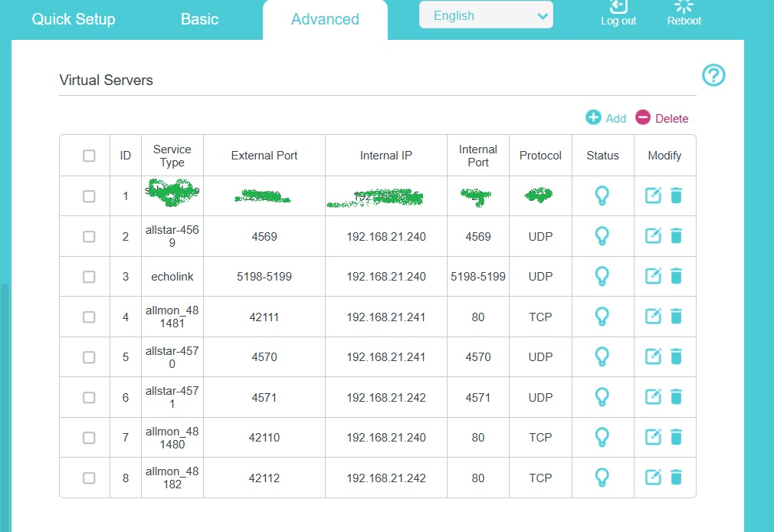
Task: Select the checkbox for echolink row
Action: (89, 276)
